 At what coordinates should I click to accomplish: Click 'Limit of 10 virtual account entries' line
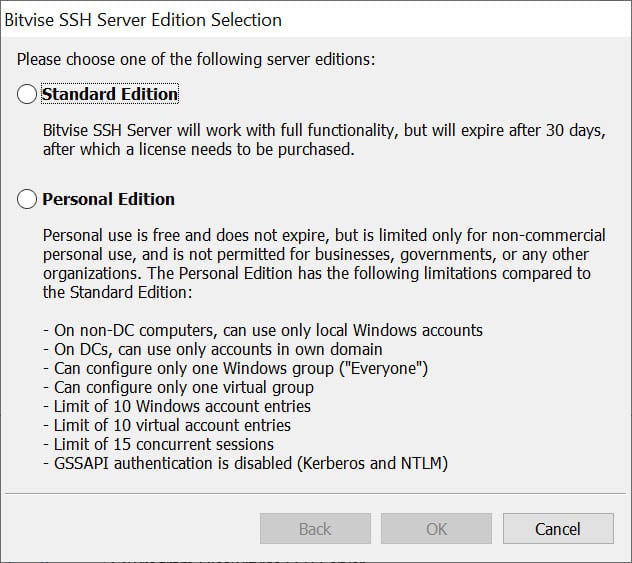click(x=167, y=425)
